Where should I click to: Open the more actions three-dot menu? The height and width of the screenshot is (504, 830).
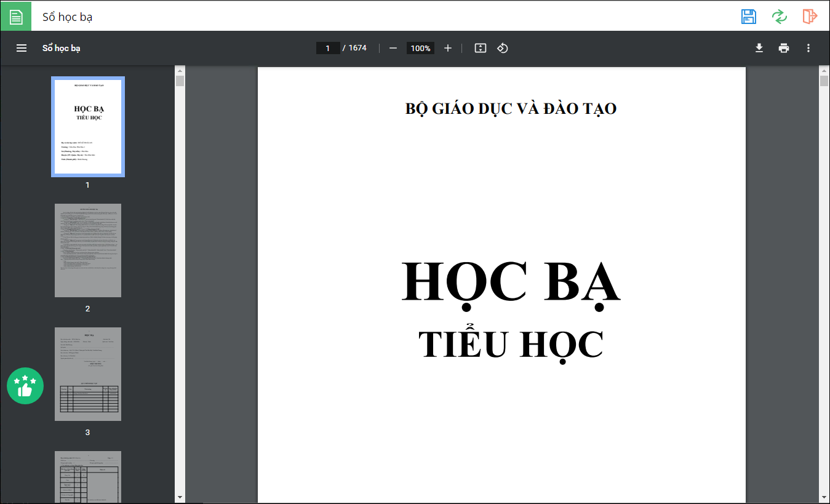(x=808, y=48)
